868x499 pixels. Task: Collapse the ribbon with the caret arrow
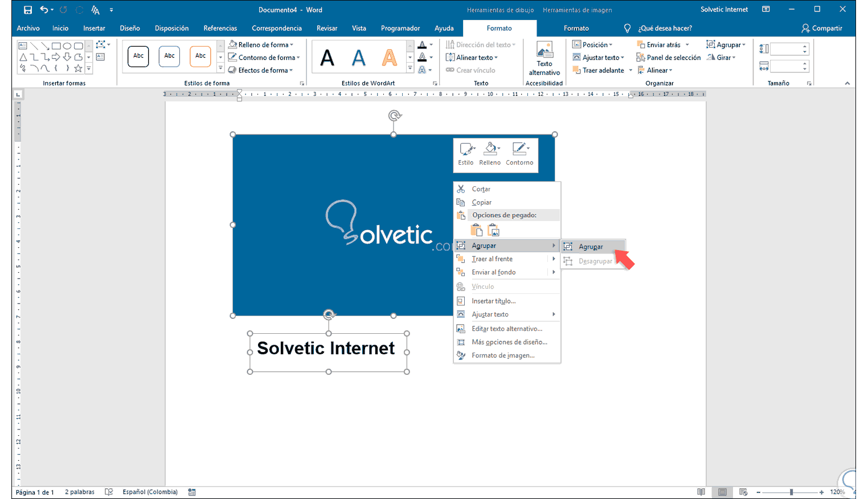[x=847, y=83]
